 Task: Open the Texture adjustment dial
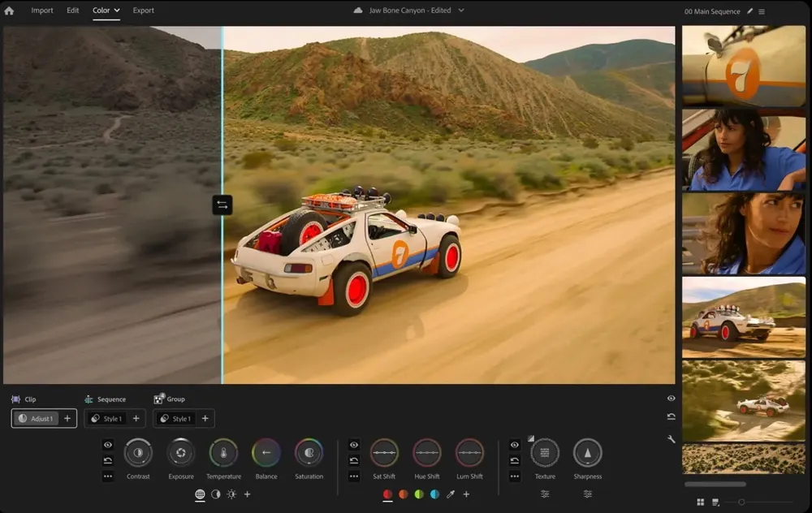[545, 453]
